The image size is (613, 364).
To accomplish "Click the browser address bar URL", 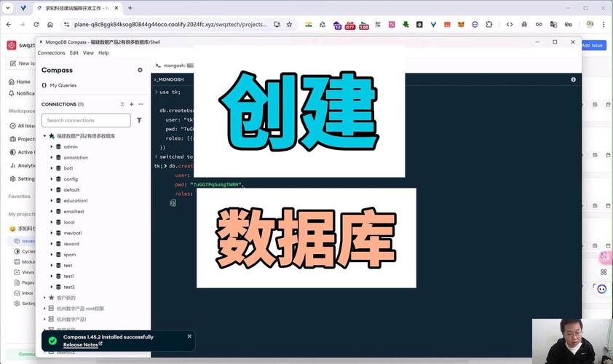I will pyautogui.click(x=170, y=24).
